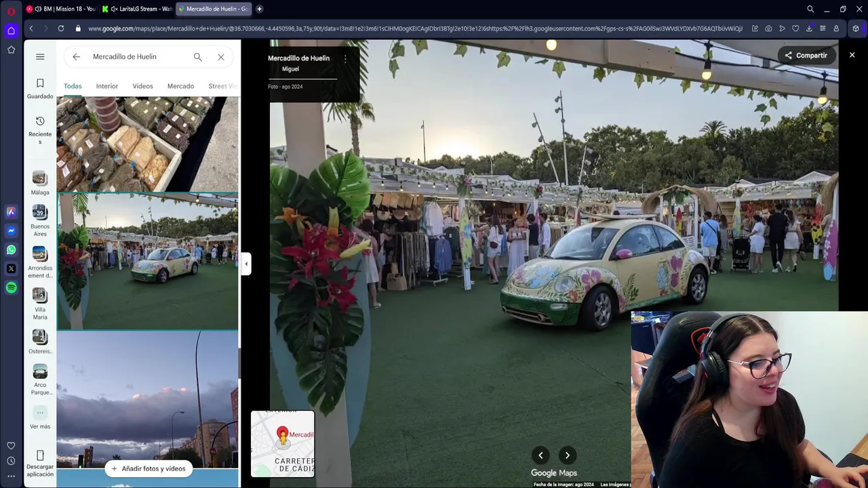Image resolution: width=868 pixels, height=488 pixels.
Task: Go back in browser history
Action: point(31,28)
